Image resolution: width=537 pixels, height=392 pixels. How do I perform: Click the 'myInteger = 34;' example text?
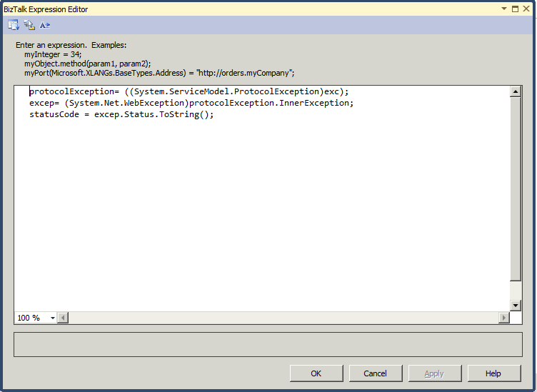(53, 54)
